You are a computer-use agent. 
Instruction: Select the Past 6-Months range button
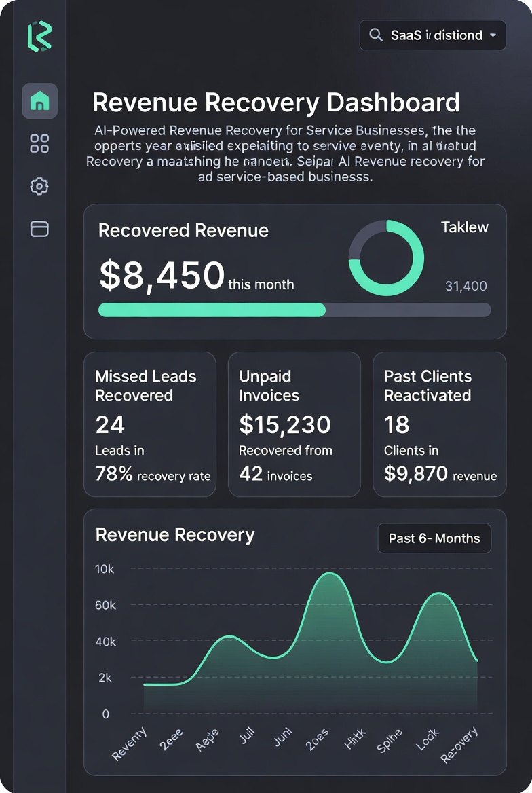tap(434, 538)
